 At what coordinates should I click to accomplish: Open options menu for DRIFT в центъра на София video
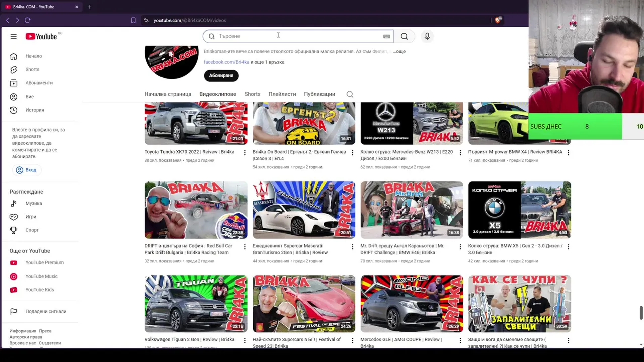[x=245, y=247]
